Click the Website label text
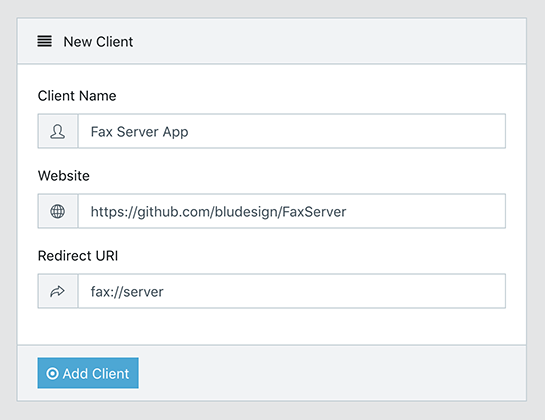 [x=64, y=176]
